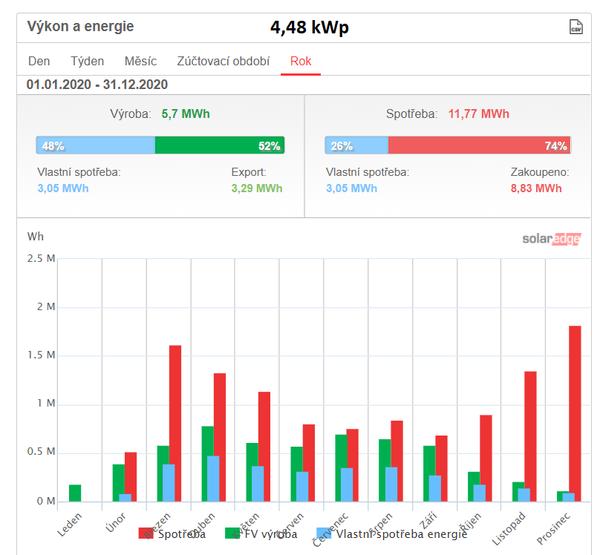Click the green 52% export bar segment
600x555 pixels.
(x=220, y=146)
